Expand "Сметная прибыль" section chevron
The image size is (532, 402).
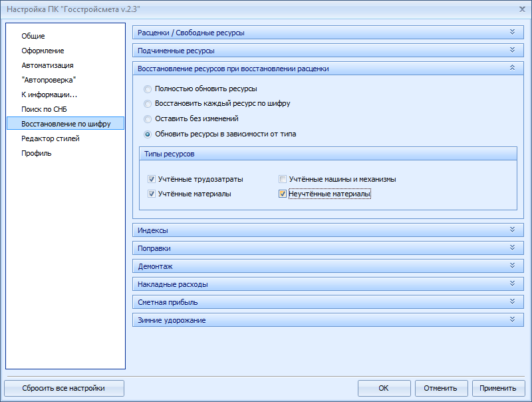coord(512,301)
